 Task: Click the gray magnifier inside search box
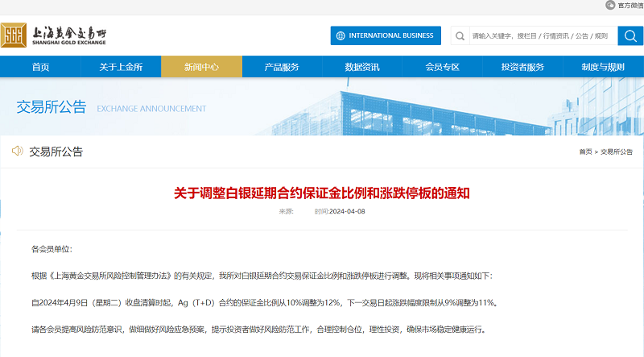(460, 35)
